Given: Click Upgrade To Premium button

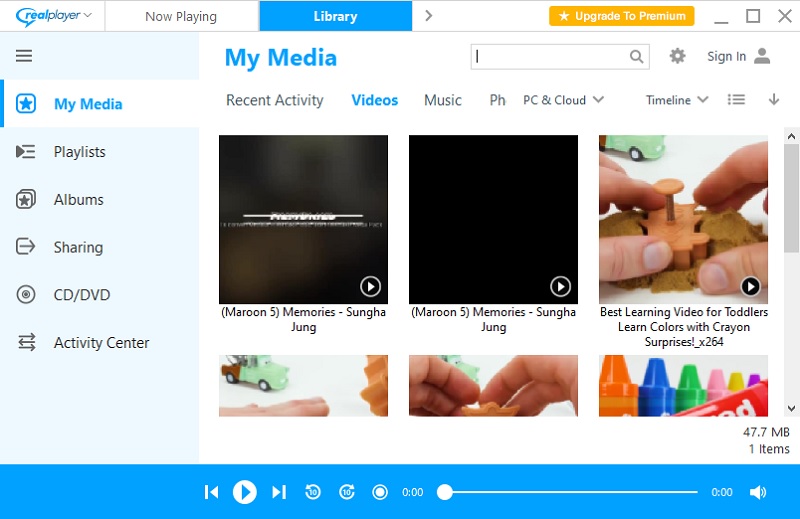Looking at the screenshot, I should pos(621,16).
